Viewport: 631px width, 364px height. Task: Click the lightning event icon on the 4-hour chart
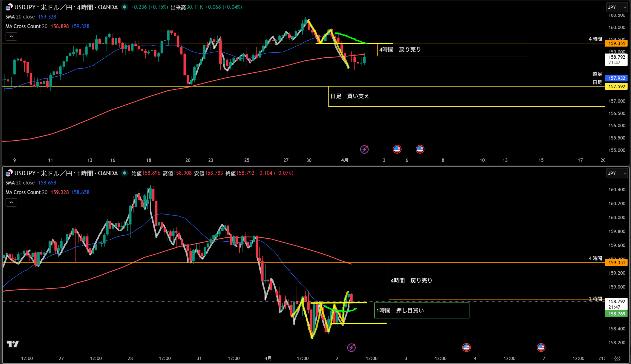364,149
